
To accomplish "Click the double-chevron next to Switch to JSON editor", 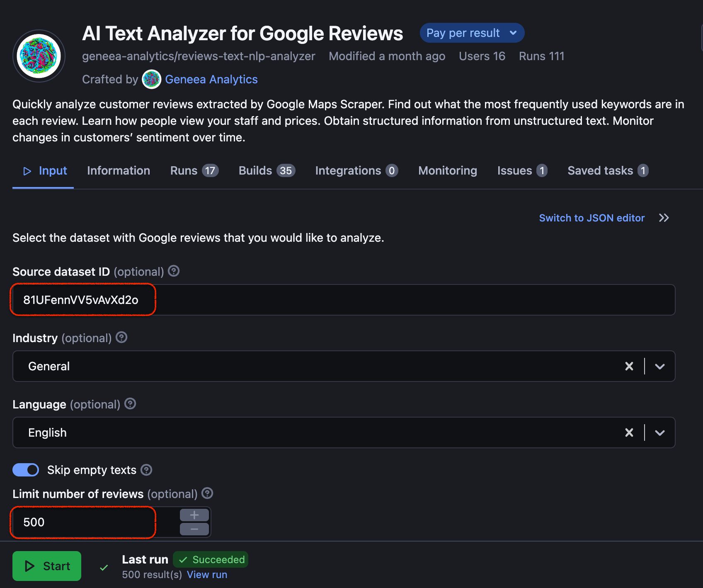I will click(x=664, y=218).
